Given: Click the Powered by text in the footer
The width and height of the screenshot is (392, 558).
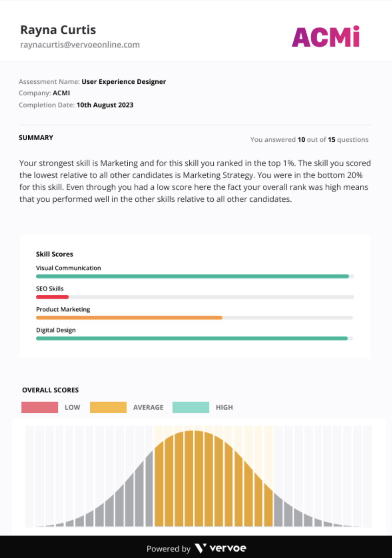Looking at the screenshot, I should point(168,549).
